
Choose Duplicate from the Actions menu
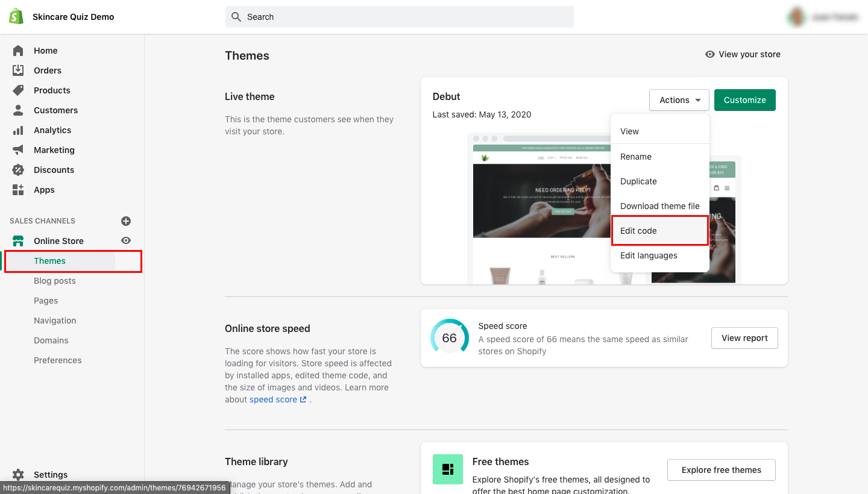click(x=660, y=181)
